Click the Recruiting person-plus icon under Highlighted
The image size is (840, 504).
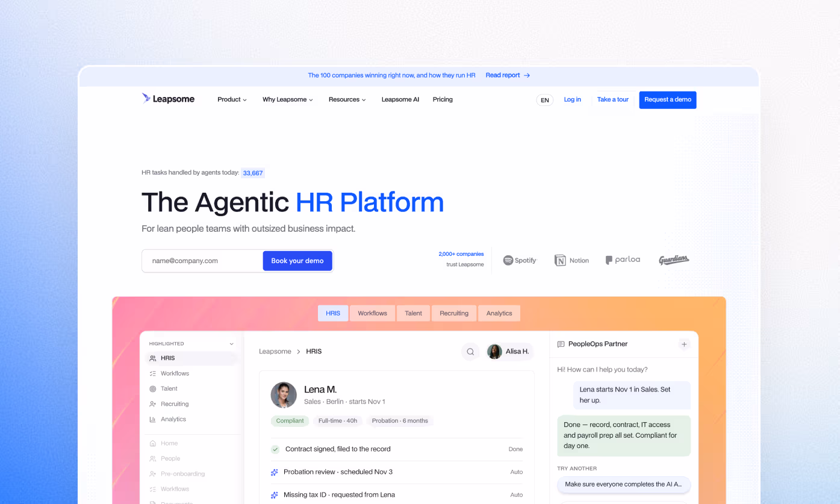(153, 404)
